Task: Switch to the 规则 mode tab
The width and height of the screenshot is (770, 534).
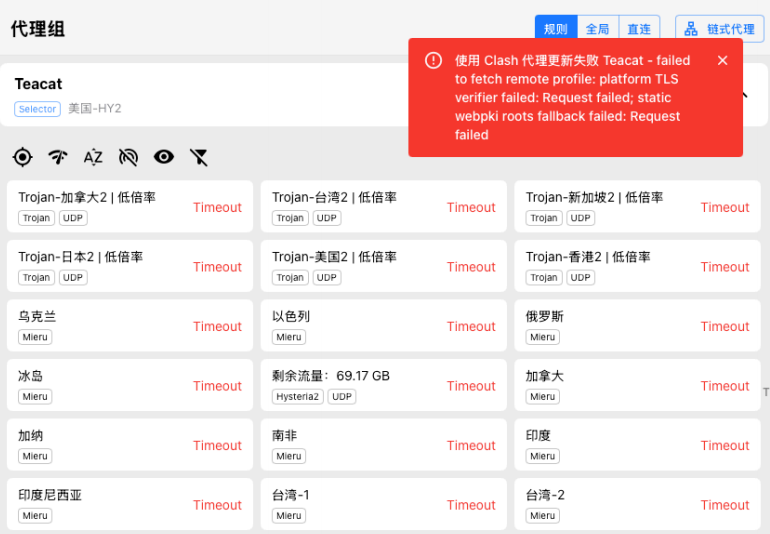Action: 556,29
